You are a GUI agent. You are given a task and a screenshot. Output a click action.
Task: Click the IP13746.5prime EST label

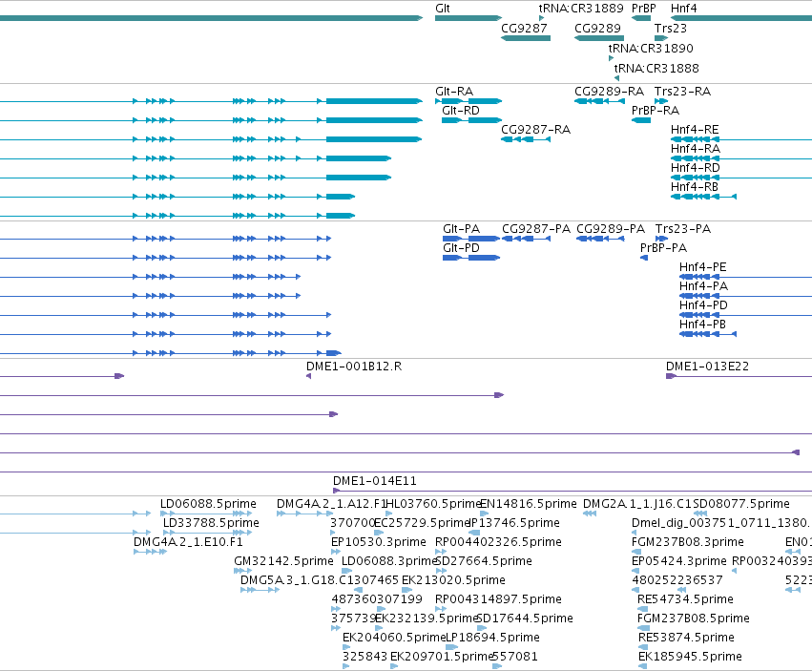[x=513, y=523]
